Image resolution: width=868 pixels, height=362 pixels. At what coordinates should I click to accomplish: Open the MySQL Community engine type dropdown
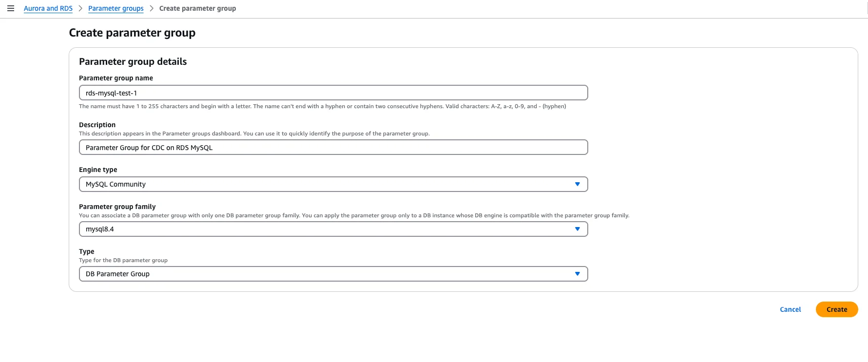pos(327,184)
